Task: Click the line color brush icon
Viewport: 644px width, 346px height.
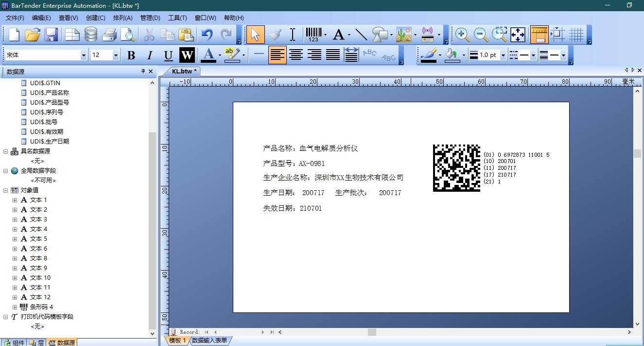Action: pos(428,55)
